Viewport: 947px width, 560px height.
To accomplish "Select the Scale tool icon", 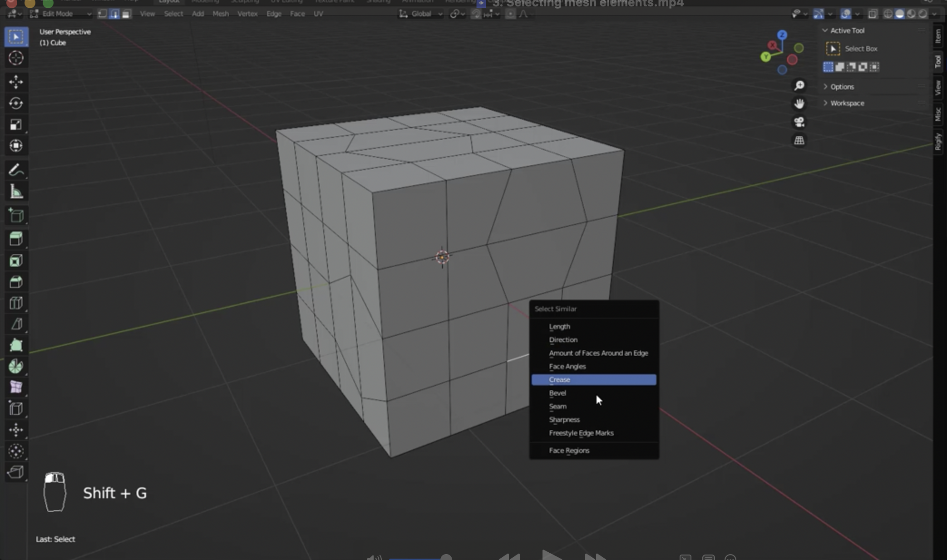I will 16,125.
